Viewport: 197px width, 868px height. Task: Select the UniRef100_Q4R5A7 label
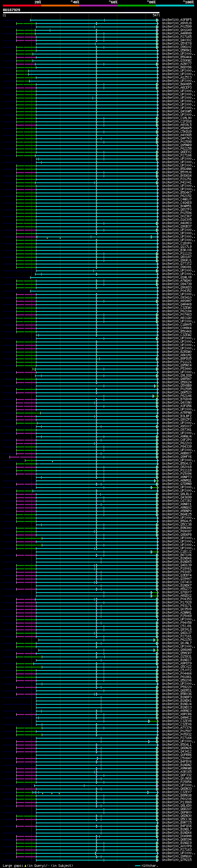pyautogui.click(x=177, y=379)
